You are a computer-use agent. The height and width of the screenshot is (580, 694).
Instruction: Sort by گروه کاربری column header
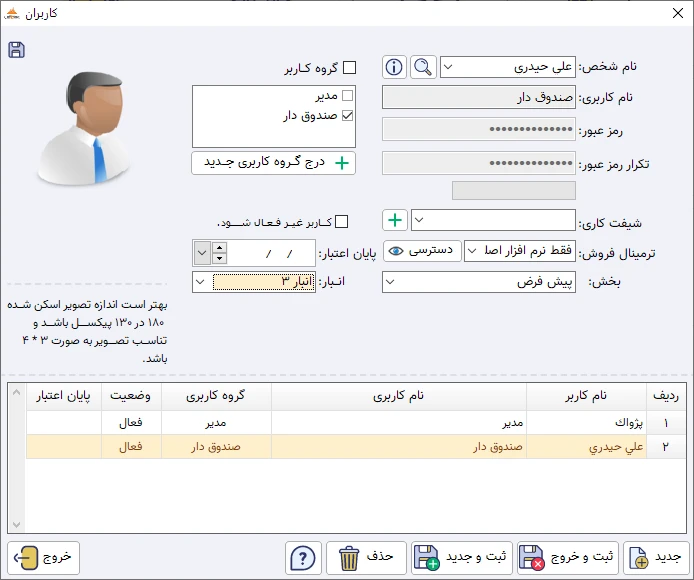click(x=216, y=396)
